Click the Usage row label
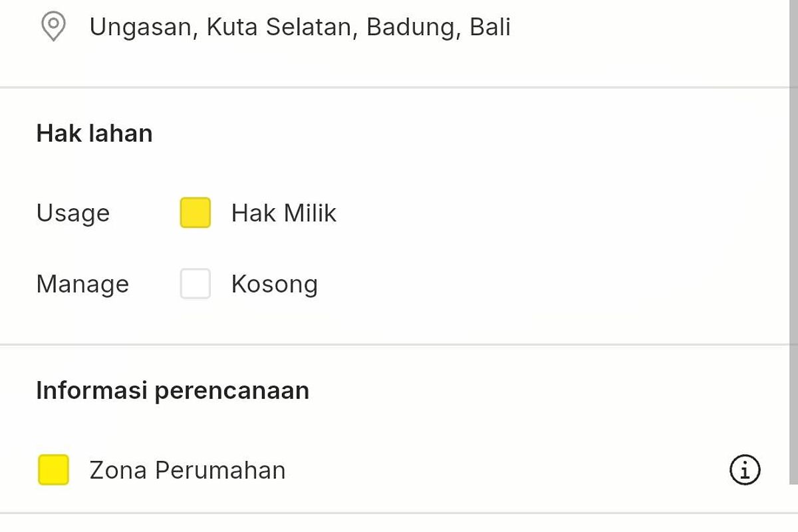The height and width of the screenshot is (532, 798). 73,213
